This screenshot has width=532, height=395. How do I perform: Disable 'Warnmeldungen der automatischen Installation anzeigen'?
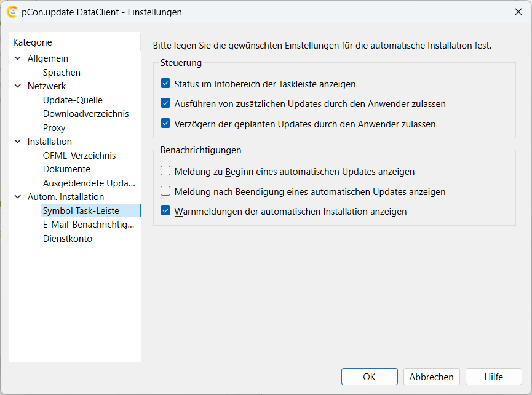pyautogui.click(x=165, y=211)
